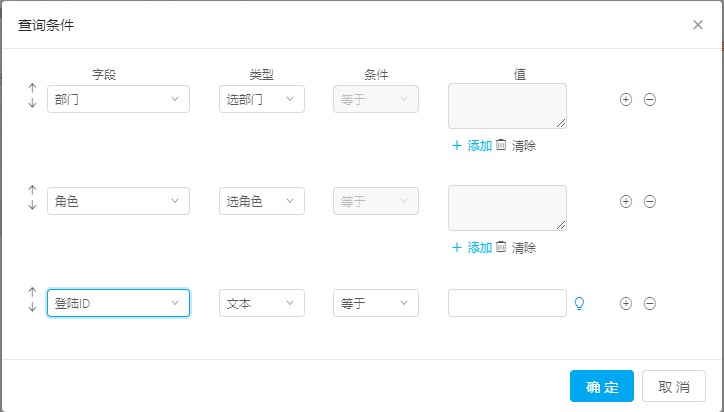Click the 确定 button
The height and width of the screenshot is (412, 724).
[602, 387]
